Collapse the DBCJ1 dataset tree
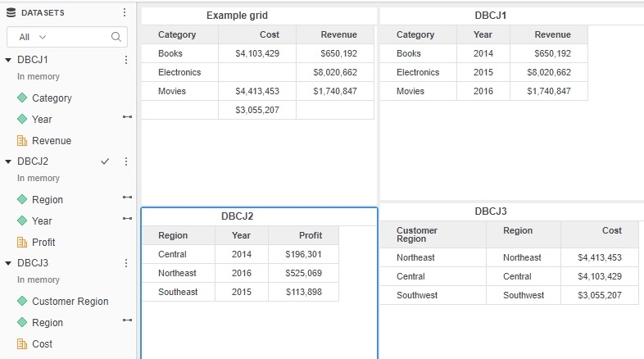The image size is (644, 359). click(8, 60)
